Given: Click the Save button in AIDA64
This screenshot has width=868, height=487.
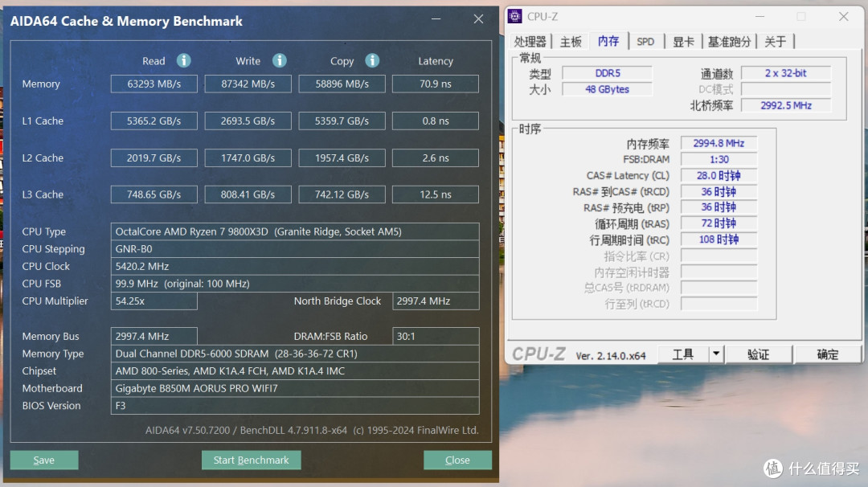Looking at the screenshot, I should (x=43, y=460).
